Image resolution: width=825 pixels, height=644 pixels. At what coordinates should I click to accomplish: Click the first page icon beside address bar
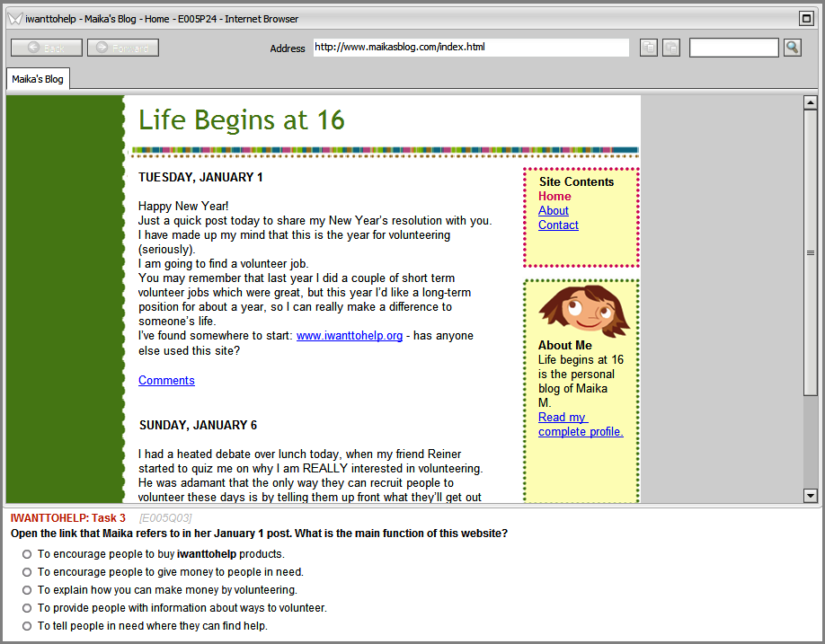(x=649, y=48)
